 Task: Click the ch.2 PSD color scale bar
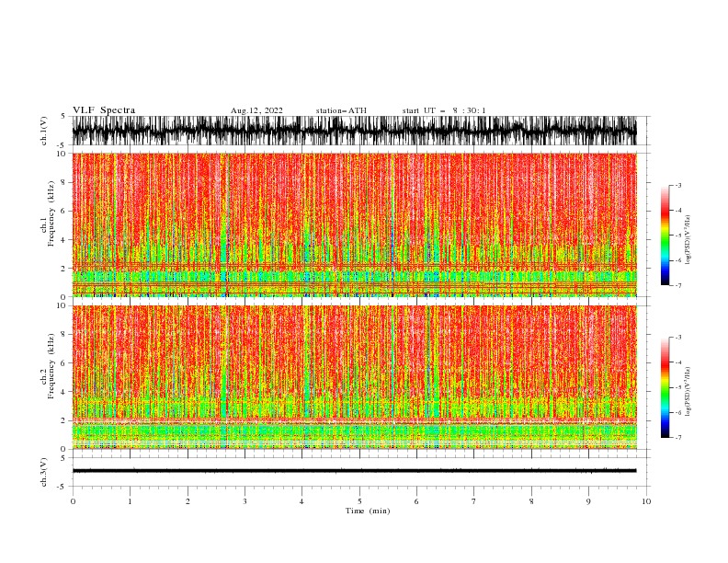pos(665,387)
